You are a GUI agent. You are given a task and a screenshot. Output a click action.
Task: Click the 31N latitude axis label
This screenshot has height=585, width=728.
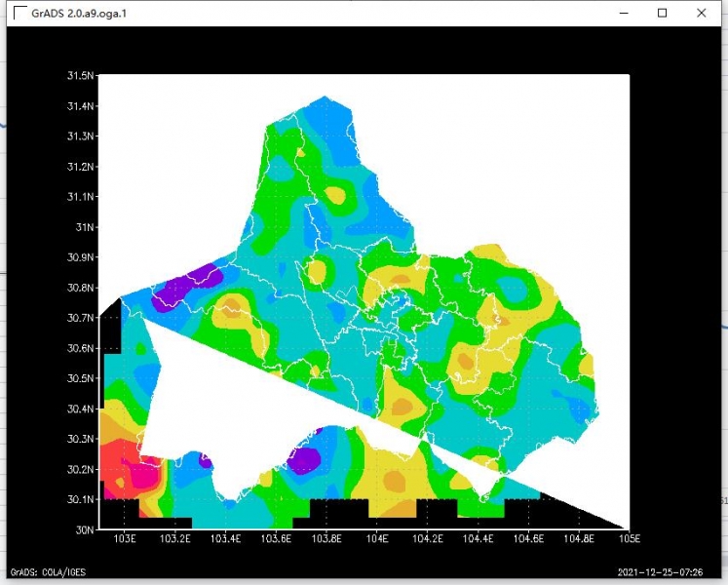click(84, 227)
